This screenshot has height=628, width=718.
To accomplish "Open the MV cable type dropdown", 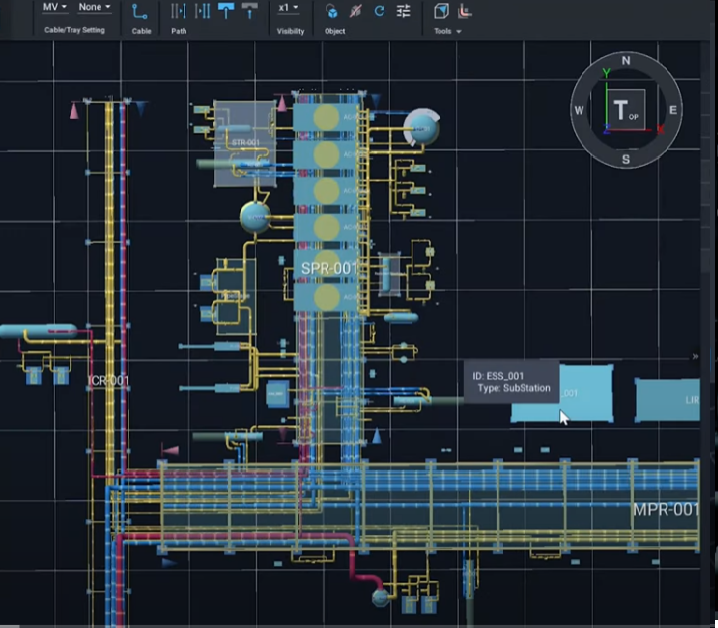I will tap(54, 7).
